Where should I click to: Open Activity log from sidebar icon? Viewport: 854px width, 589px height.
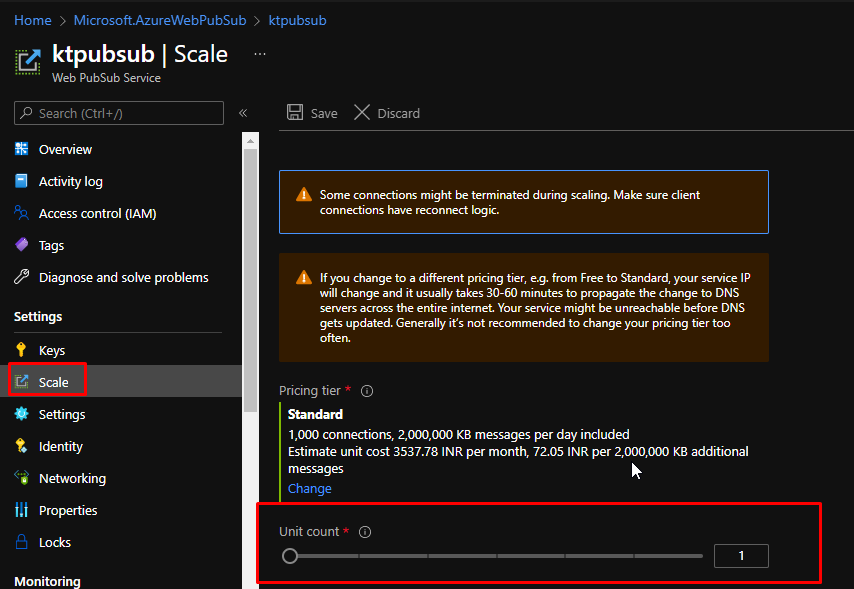(x=22, y=181)
